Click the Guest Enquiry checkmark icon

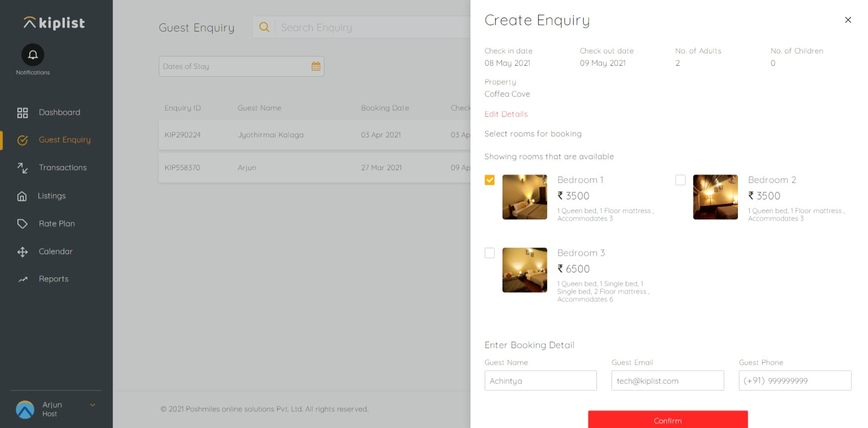[x=22, y=140]
